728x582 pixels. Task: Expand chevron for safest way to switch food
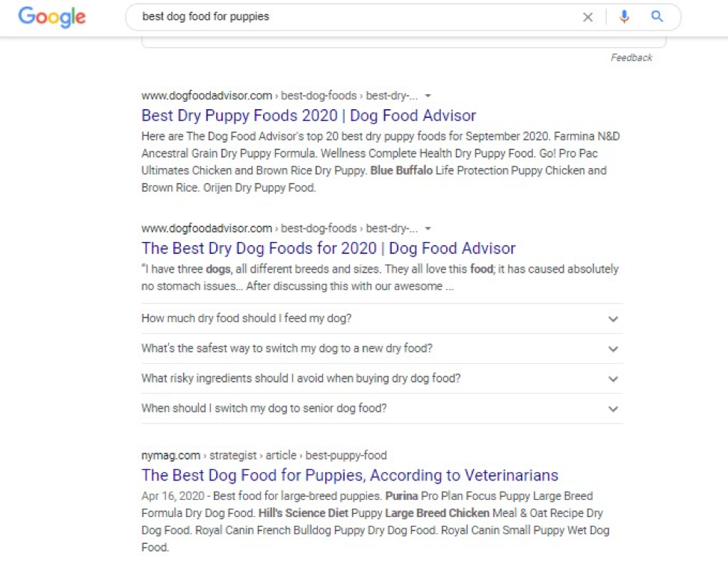613,349
